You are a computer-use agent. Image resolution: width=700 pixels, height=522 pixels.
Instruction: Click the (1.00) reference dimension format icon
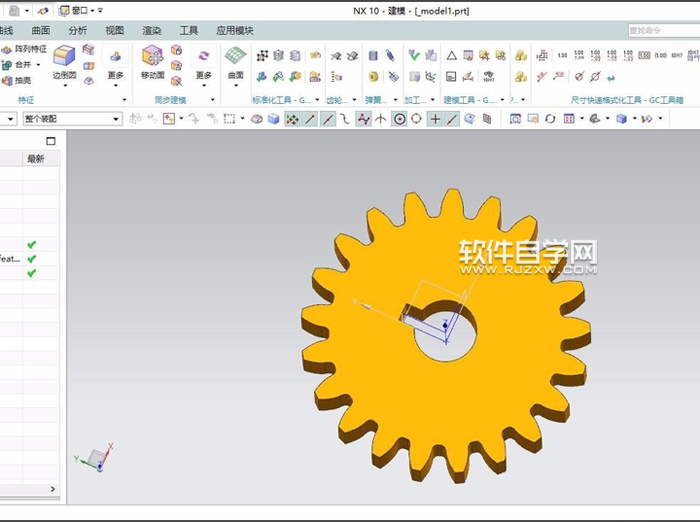pyautogui.click(x=660, y=55)
